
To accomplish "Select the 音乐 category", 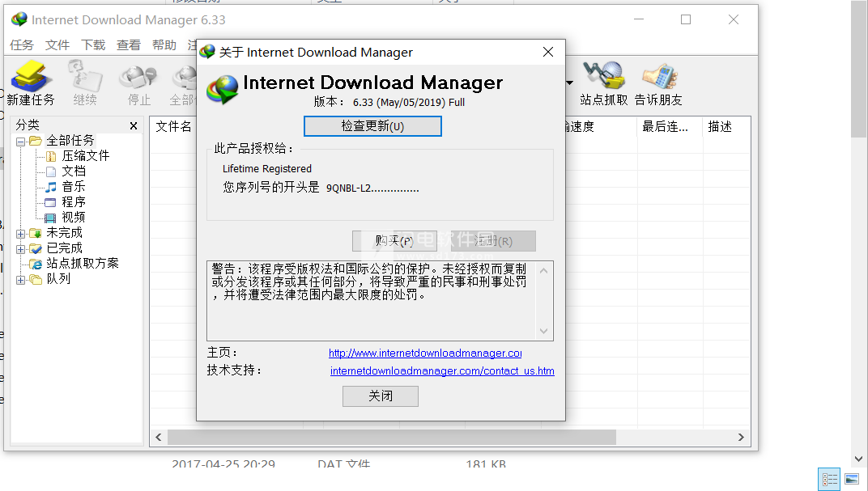I will (74, 187).
